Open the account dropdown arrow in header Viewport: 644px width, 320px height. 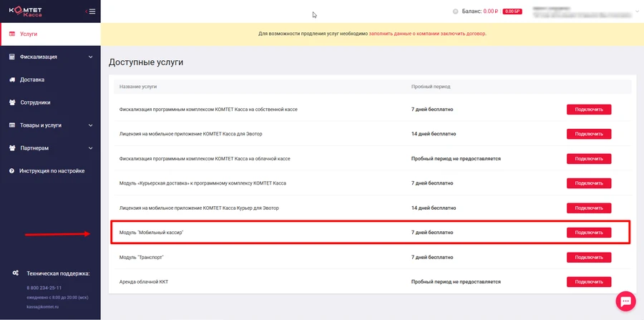[x=636, y=11]
